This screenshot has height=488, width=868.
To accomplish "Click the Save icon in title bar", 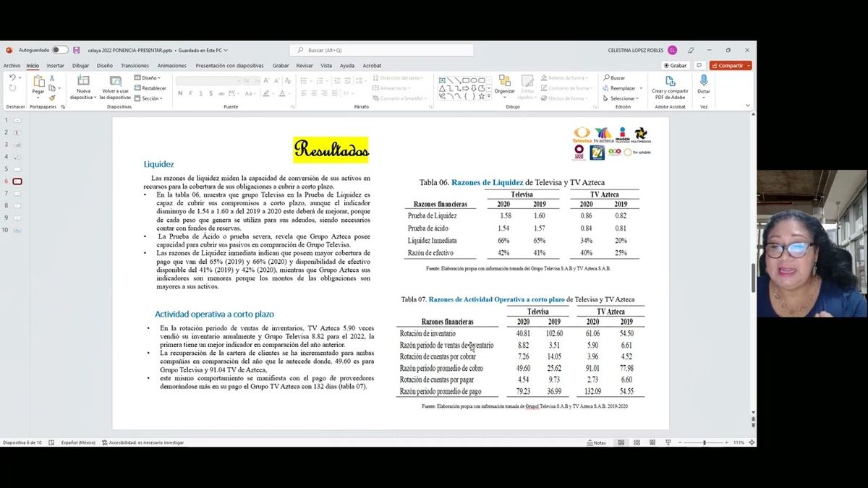I will coord(76,50).
